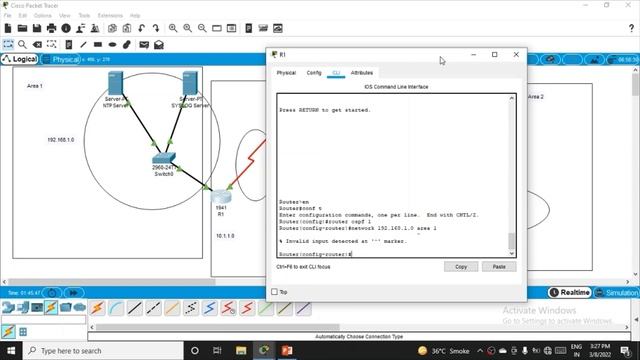Click the Drawing Palette rectangle icon
Viewport: 640px width, 360px height.
pyautogui.click(x=217, y=28)
